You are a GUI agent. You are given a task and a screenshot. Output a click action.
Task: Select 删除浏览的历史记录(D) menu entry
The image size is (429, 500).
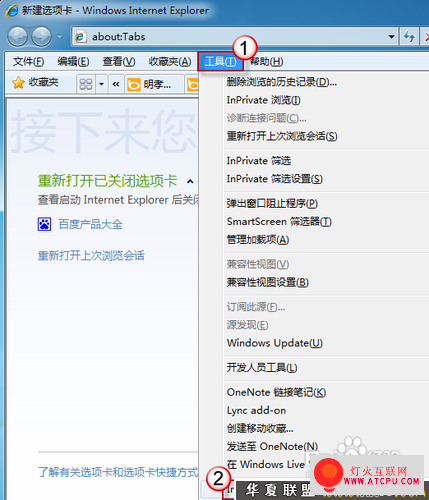[x=282, y=82]
